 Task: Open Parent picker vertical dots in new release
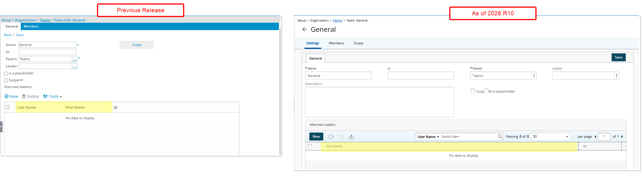(x=534, y=76)
